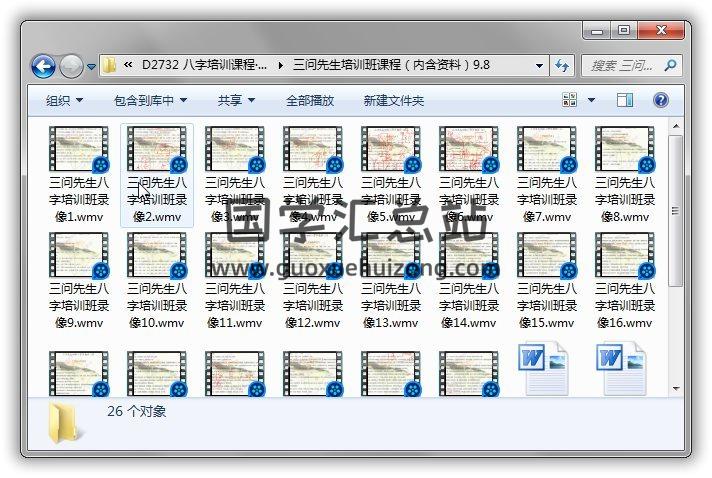
Task: Close the Explorer window
Action: (661, 31)
